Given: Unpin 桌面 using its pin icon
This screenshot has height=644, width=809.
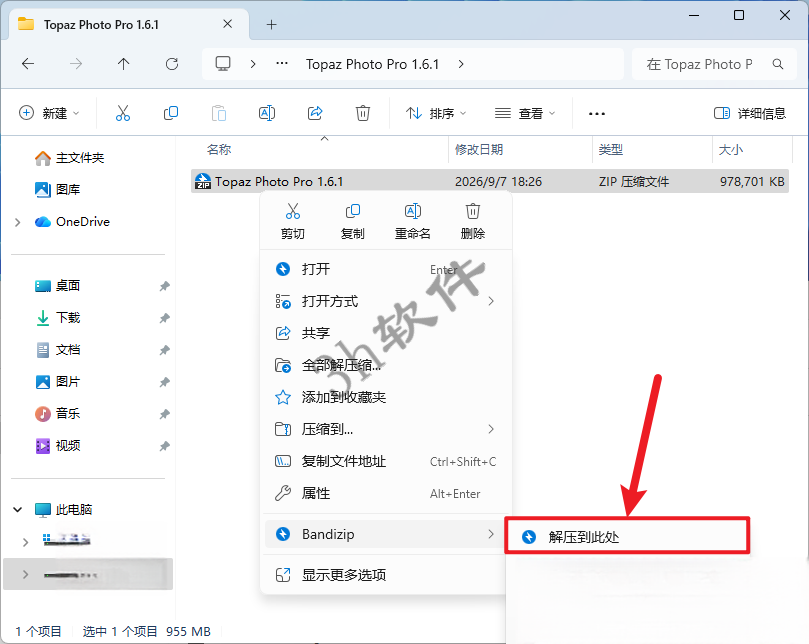Looking at the screenshot, I should (x=164, y=286).
